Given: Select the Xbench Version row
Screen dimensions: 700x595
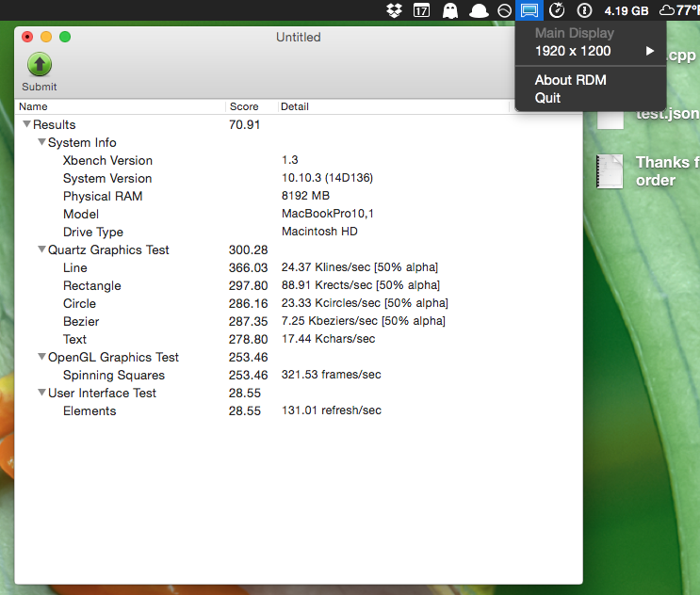Looking at the screenshot, I should 299,160.
